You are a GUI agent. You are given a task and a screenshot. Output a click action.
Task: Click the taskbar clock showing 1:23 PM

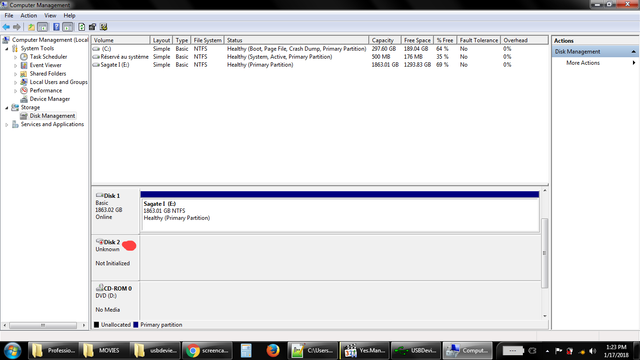(616, 351)
